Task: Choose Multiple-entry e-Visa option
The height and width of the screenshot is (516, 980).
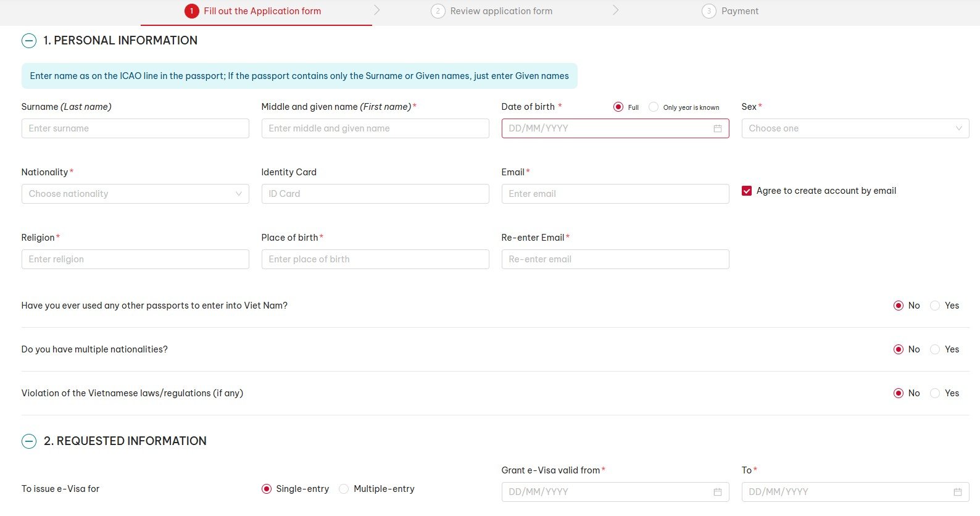Action: coord(344,489)
